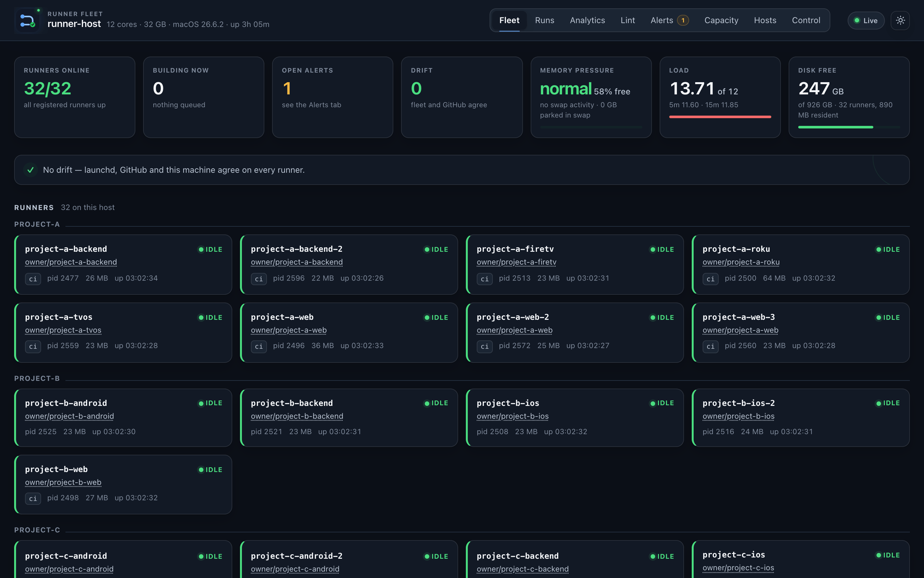Open the Lint tab

pyautogui.click(x=628, y=20)
